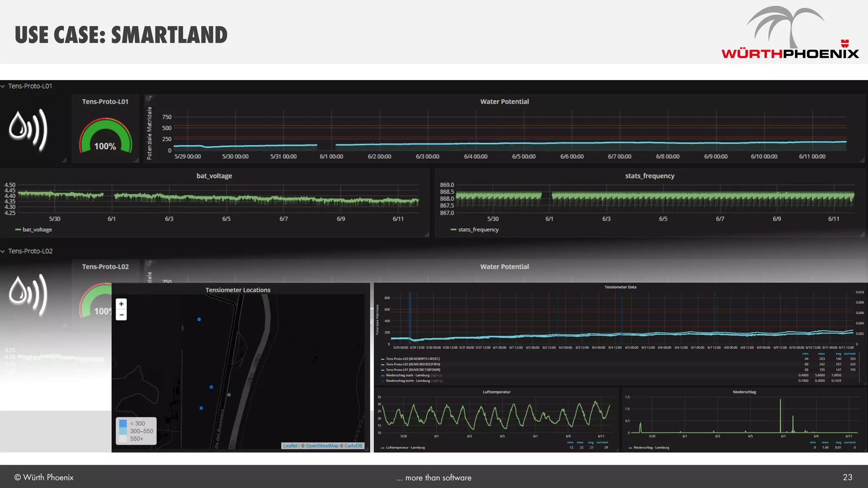This screenshot has width=868, height=488.
Task: Click the Tensiometer Data legend scrollbar
Action: click(x=860, y=367)
